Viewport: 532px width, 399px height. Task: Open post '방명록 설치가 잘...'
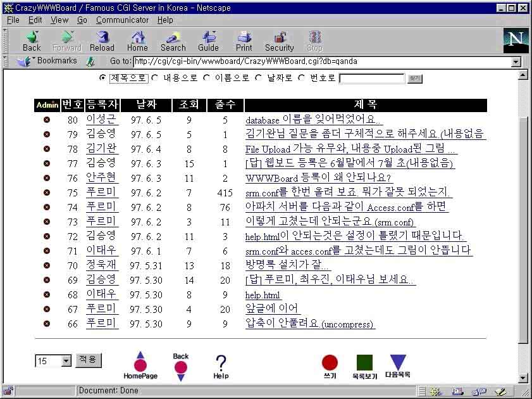pyautogui.click(x=287, y=265)
